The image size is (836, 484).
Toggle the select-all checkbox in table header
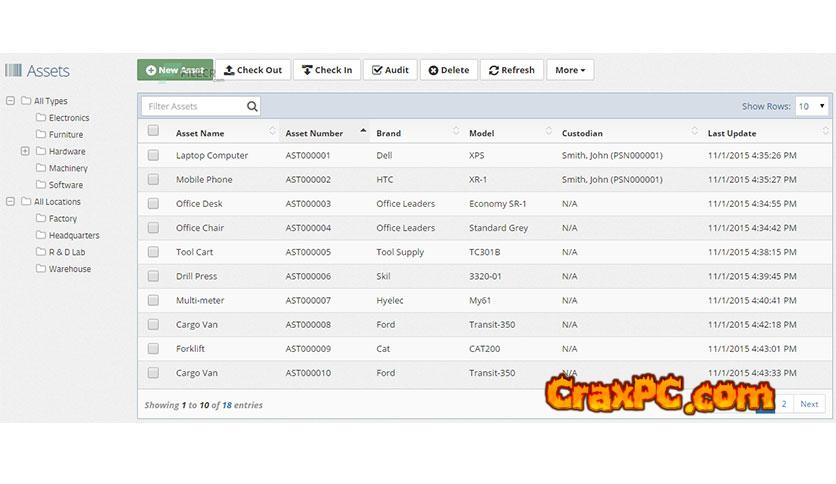pyautogui.click(x=153, y=131)
